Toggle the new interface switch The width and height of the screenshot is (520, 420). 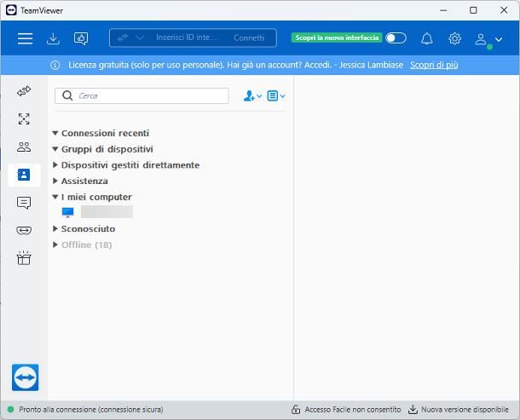coord(396,38)
